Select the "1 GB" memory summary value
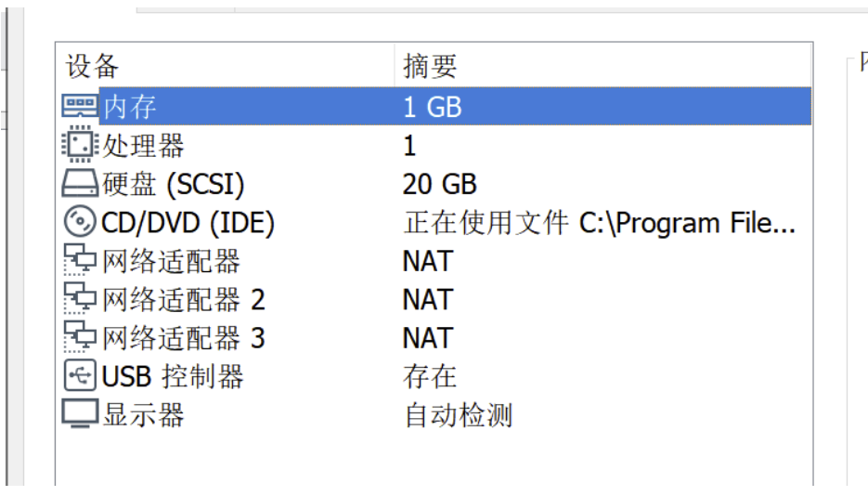868x496 pixels. 432,107
